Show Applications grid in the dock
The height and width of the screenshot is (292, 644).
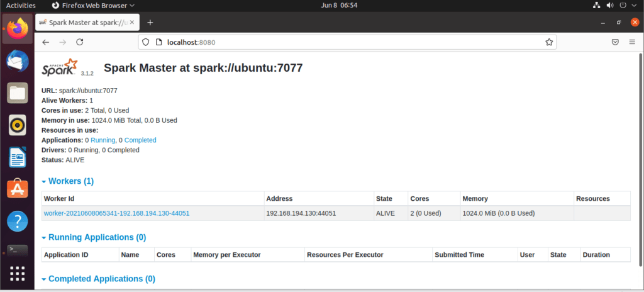pos(18,274)
